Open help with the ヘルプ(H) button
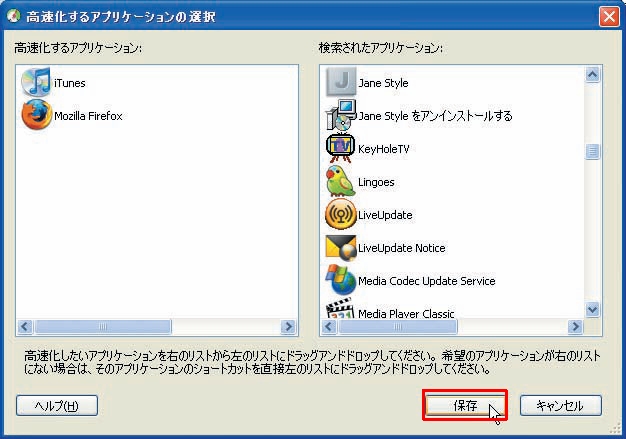 coord(57,405)
